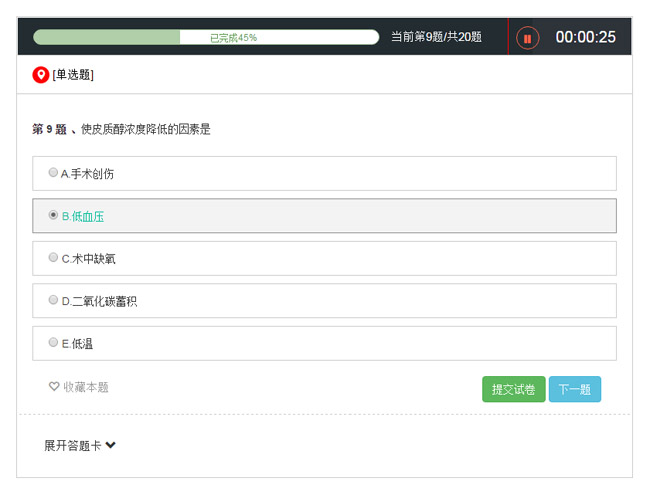This screenshot has height=495, width=650.
Task: Pause the exam timer with the red pause icon
Action: (527, 38)
